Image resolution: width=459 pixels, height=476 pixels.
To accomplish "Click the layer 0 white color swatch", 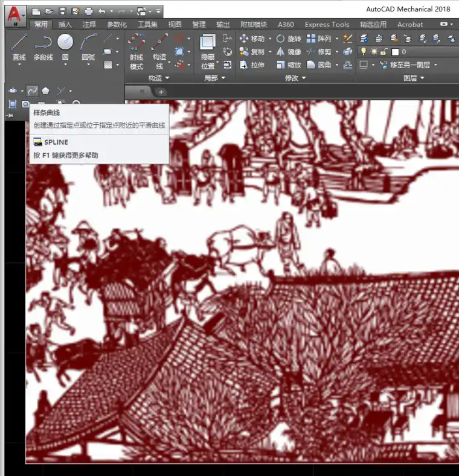I will [395, 52].
